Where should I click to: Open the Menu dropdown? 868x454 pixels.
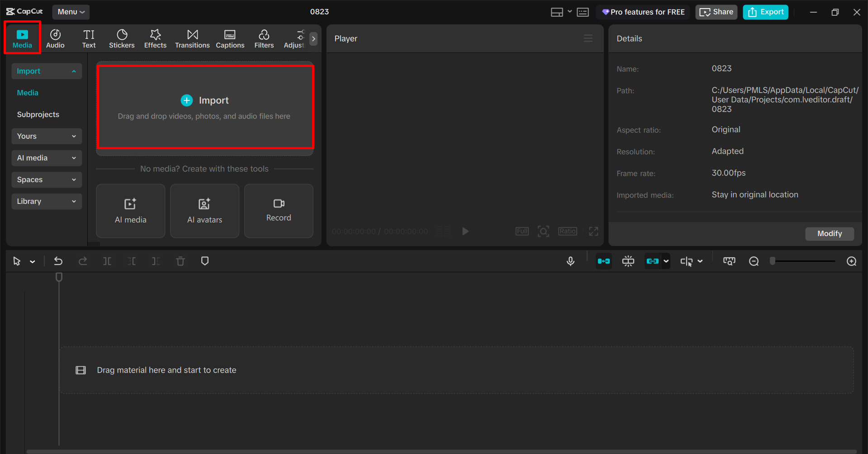[71, 12]
